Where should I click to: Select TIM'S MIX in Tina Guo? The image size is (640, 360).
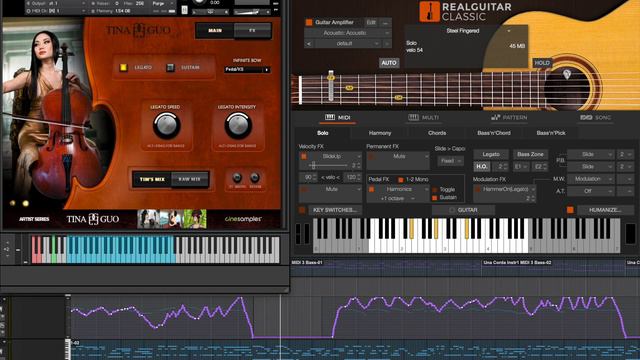152,179
